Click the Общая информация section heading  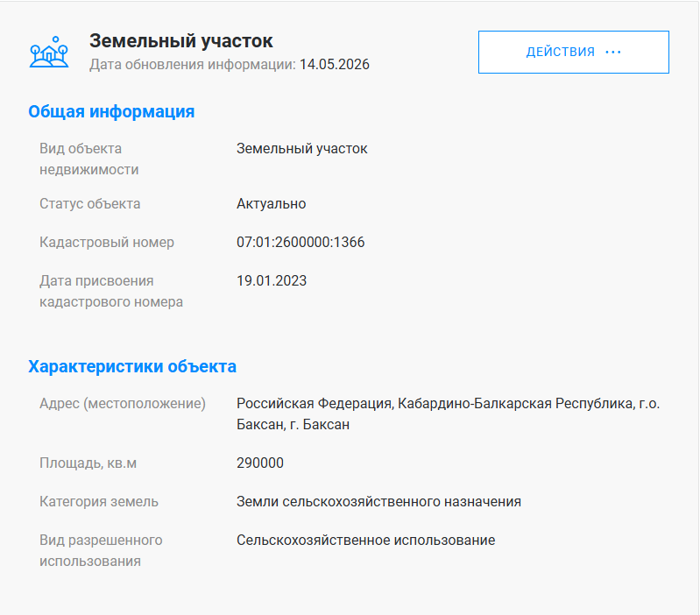coord(111,111)
